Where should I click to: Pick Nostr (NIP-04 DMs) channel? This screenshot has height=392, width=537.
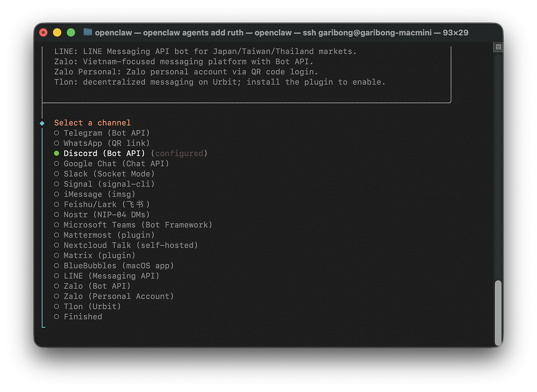click(x=102, y=215)
